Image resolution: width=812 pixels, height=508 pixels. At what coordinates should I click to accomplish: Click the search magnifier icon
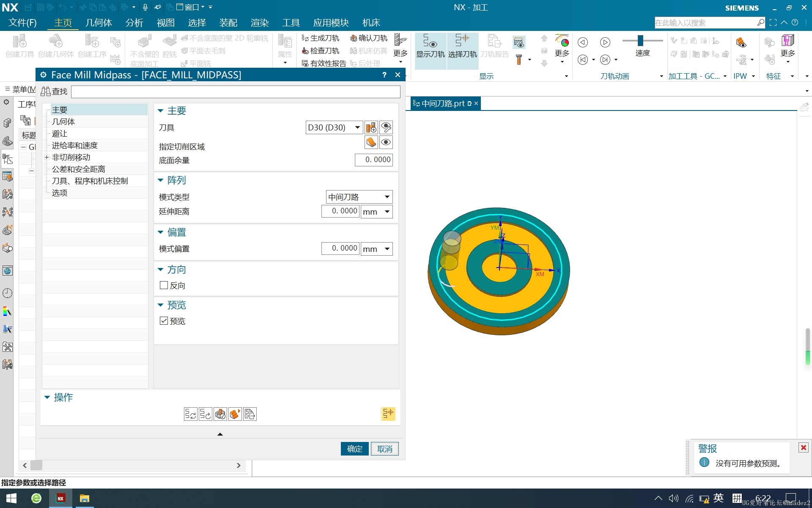tap(760, 22)
